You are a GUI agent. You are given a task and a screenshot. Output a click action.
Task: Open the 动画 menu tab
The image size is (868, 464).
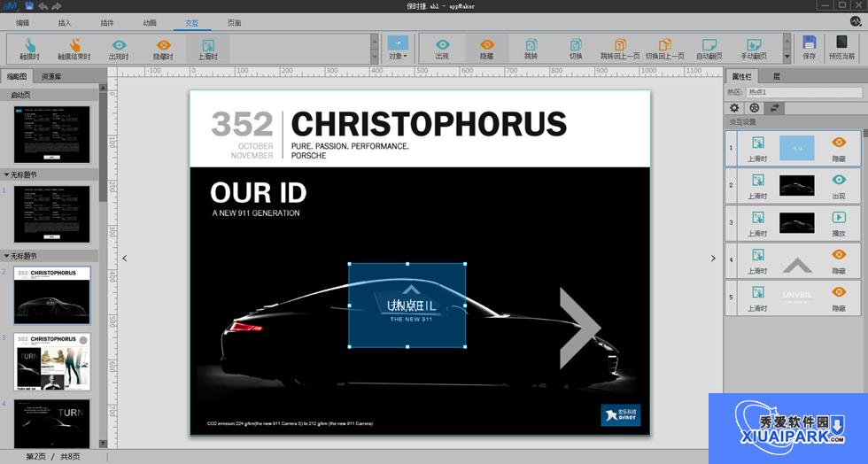pyautogui.click(x=150, y=23)
